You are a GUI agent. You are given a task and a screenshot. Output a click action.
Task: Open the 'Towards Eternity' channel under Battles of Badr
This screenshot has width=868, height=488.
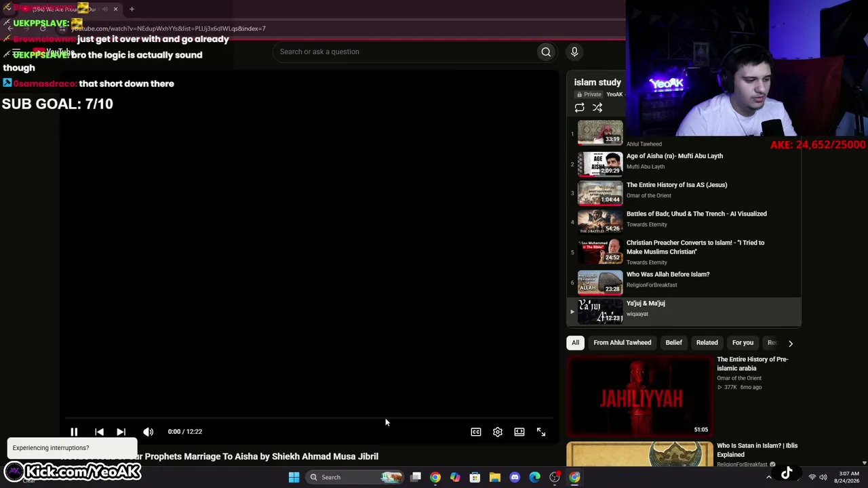coord(647,224)
